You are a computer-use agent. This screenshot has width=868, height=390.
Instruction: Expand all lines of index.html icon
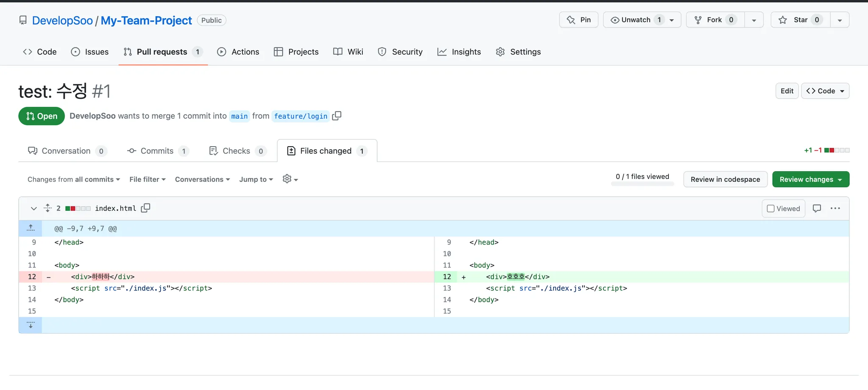click(x=47, y=208)
